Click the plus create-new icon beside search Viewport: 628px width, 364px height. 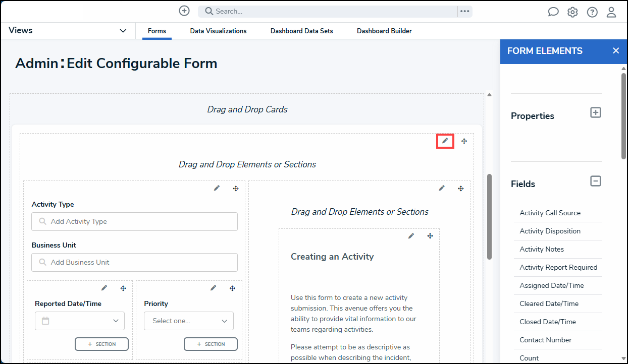184,11
